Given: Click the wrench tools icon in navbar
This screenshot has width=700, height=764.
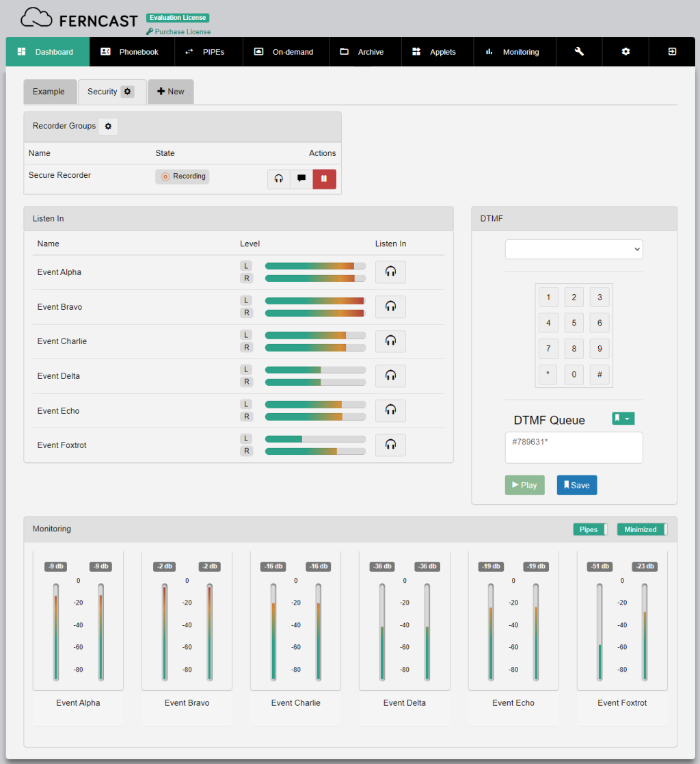Looking at the screenshot, I should click(579, 52).
